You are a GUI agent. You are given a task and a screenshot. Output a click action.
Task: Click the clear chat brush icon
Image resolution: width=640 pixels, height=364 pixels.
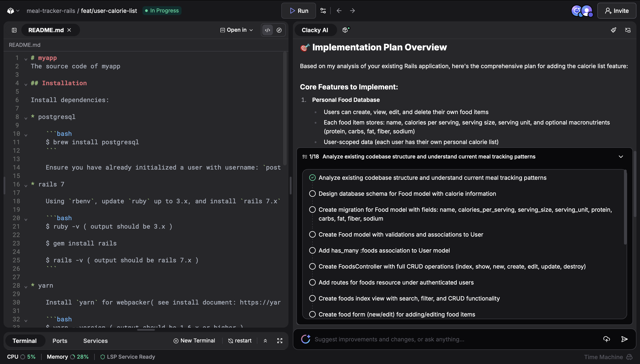[x=614, y=30]
